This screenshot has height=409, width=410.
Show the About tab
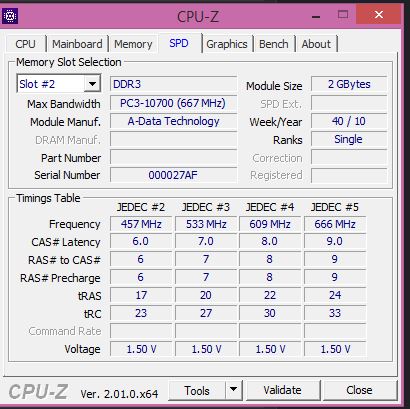[x=316, y=44]
